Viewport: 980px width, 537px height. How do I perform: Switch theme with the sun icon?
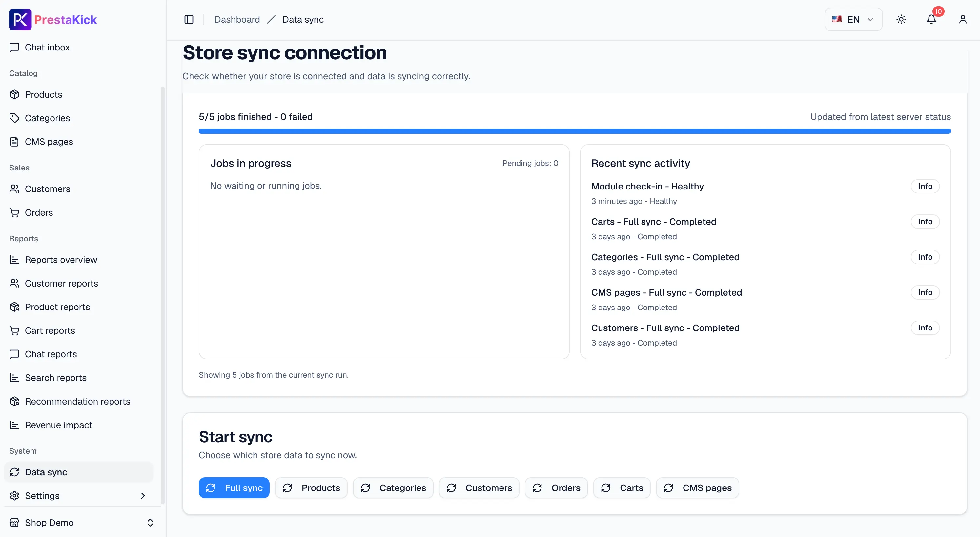tap(901, 19)
